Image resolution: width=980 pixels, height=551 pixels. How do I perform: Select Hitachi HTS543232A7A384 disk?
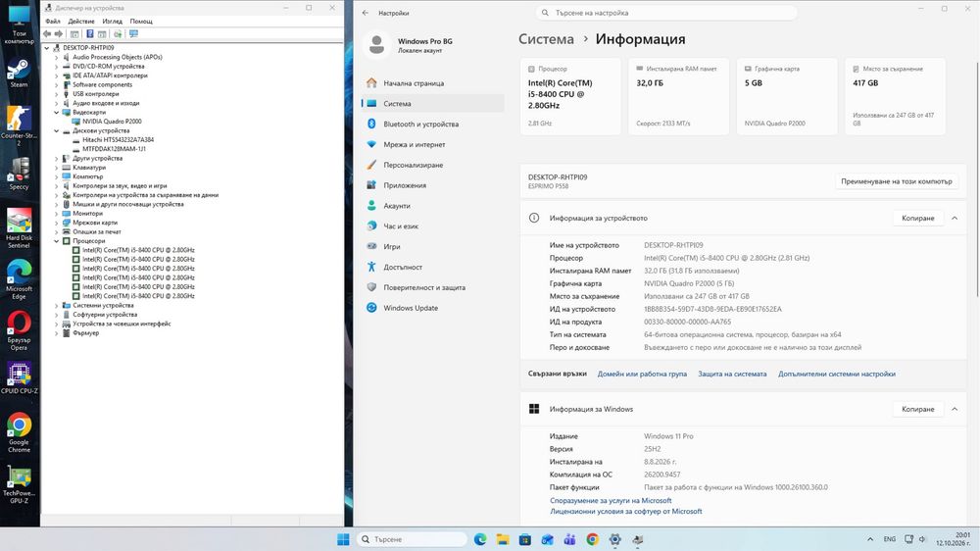tap(119, 140)
